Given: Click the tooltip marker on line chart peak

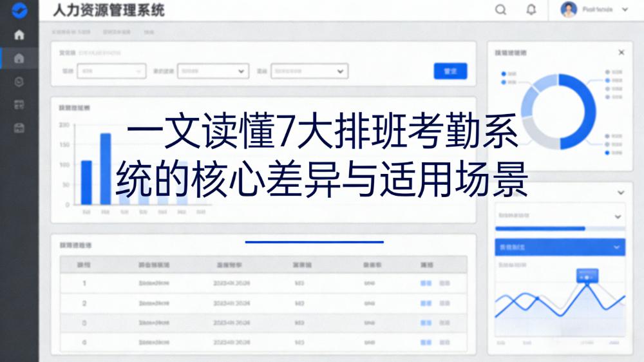Looking at the screenshot, I should coord(587,276).
